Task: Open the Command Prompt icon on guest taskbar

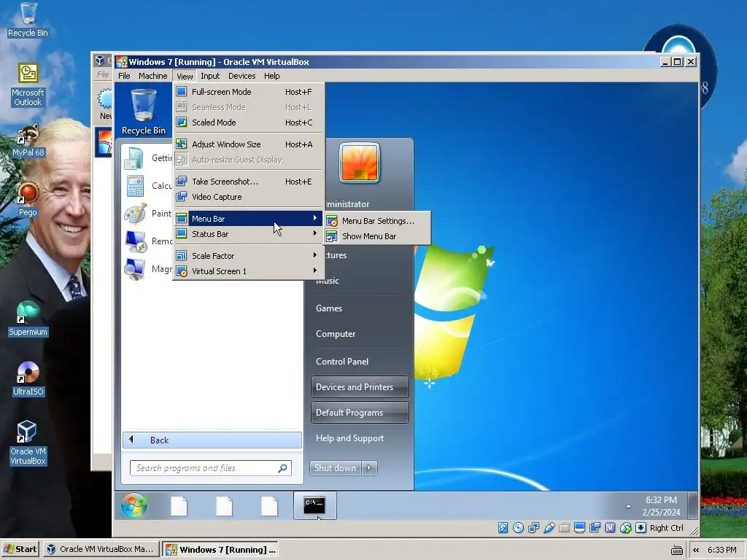Action: [x=314, y=505]
